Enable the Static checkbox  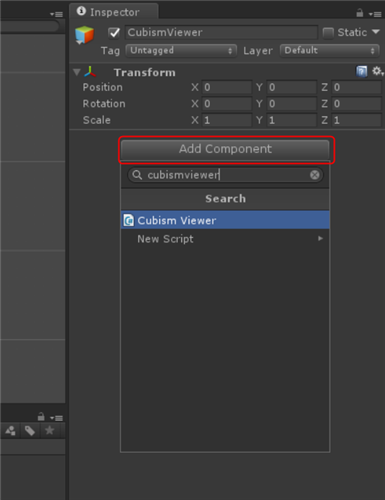(328, 33)
